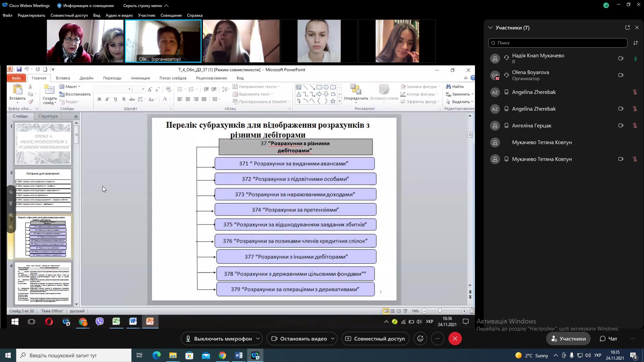Open the Совещание menu in Webex

pos(171,15)
